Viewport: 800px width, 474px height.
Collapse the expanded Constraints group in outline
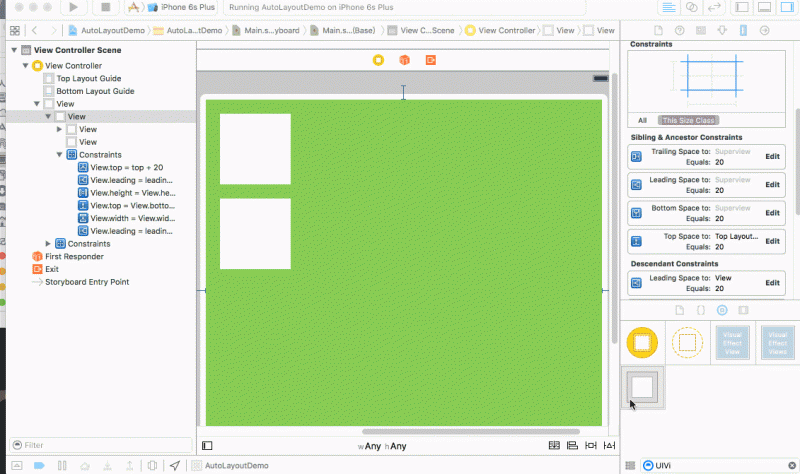59,155
